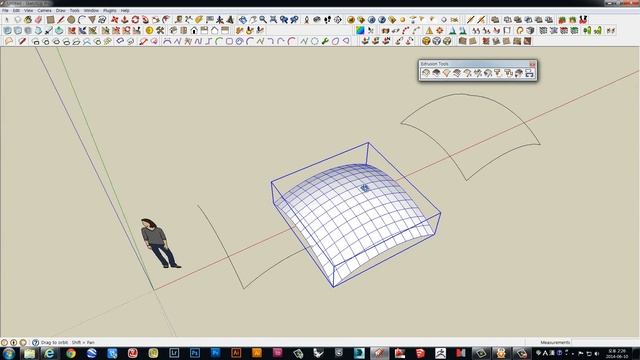Activate the Rectangle drawing tool

coord(50,20)
